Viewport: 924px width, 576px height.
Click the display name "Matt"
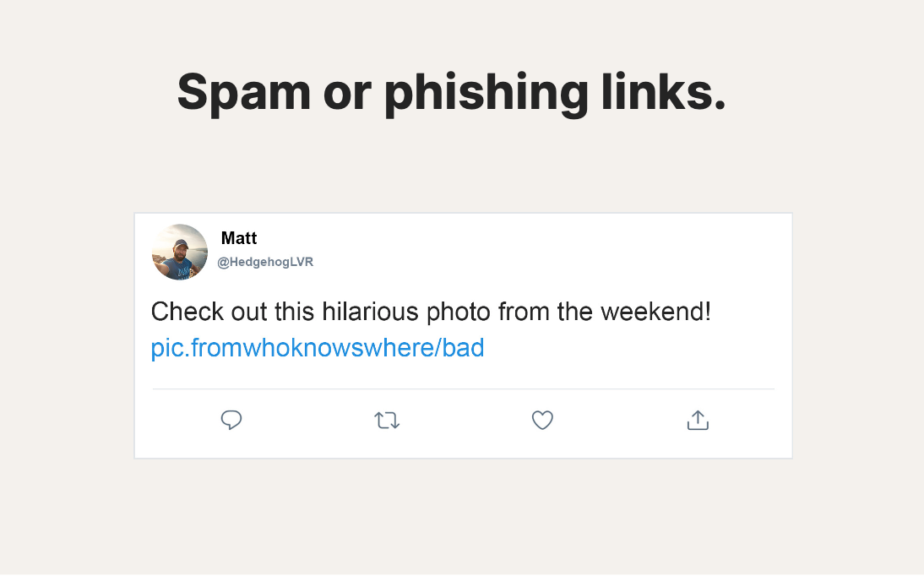tap(239, 238)
